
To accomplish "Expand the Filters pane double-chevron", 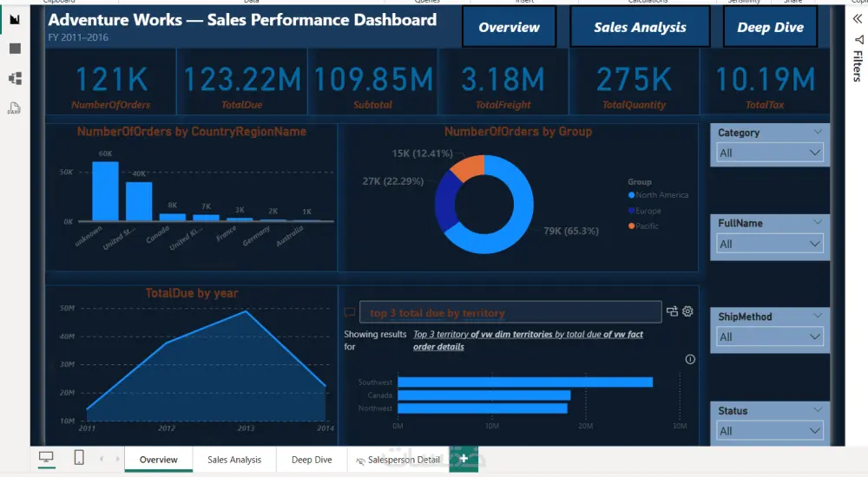I will pos(858,19).
